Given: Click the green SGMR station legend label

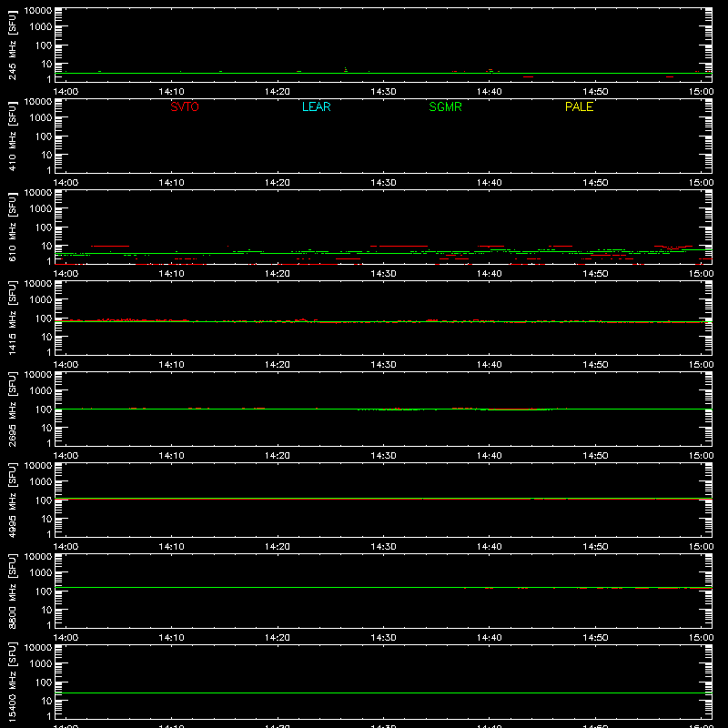Looking at the screenshot, I should (445, 106).
